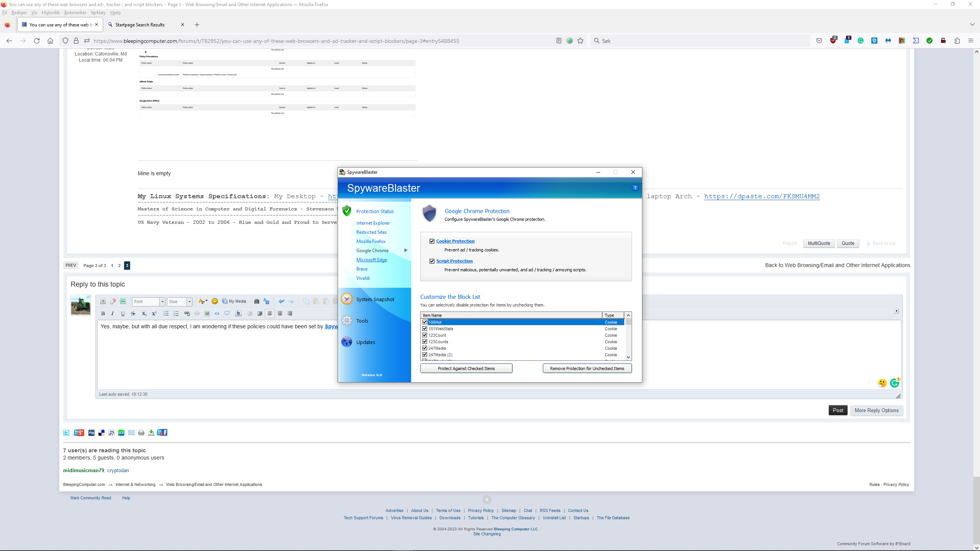
Task: Uncheck the 247Media cookie item
Action: [425, 348]
